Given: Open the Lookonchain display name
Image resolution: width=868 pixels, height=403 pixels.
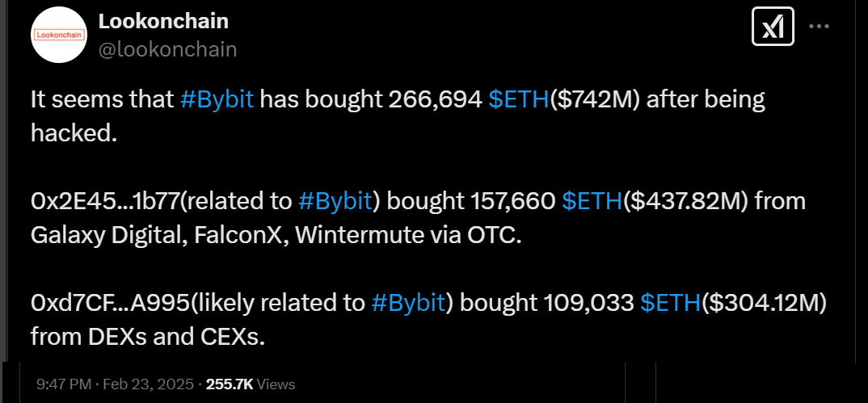Looking at the screenshot, I should click(x=163, y=22).
